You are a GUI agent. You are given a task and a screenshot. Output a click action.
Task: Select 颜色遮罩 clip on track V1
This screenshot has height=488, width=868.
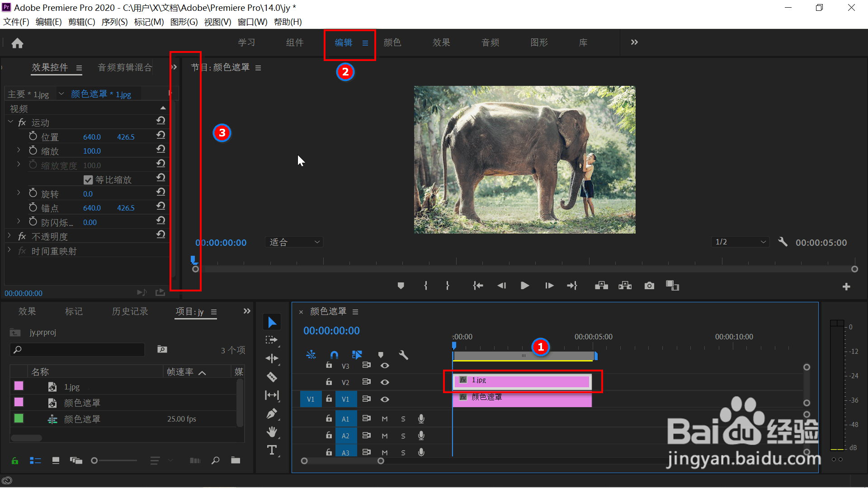coord(522,399)
